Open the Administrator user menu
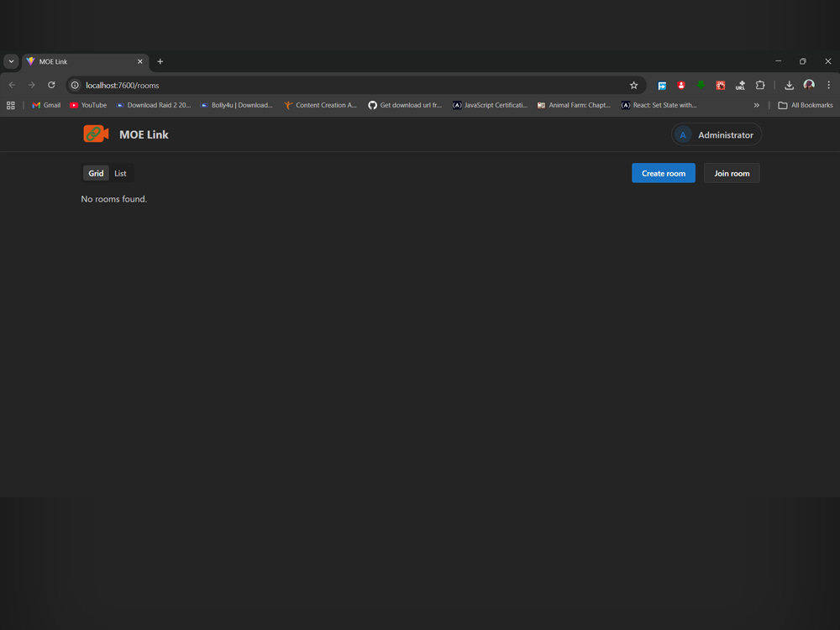840x630 pixels. point(717,134)
